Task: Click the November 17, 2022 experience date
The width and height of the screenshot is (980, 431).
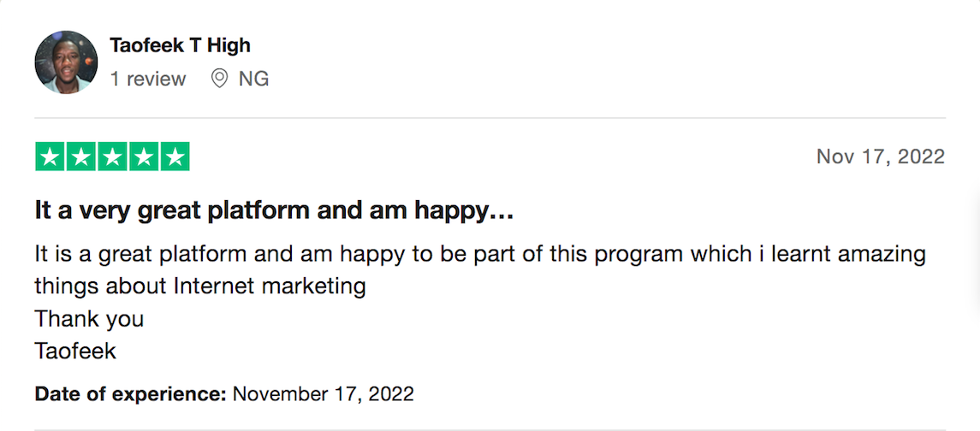Action: point(324,394)
